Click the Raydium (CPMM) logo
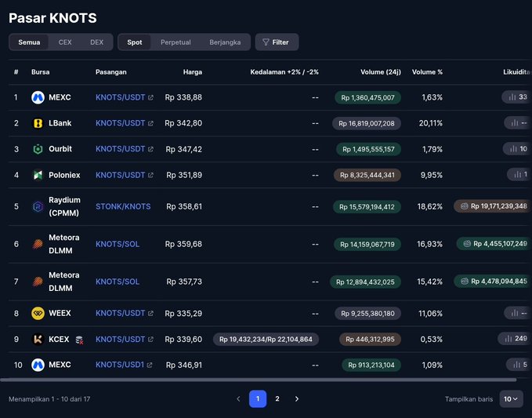This screenshot has height=418, width=532. (x=38, y=206)
